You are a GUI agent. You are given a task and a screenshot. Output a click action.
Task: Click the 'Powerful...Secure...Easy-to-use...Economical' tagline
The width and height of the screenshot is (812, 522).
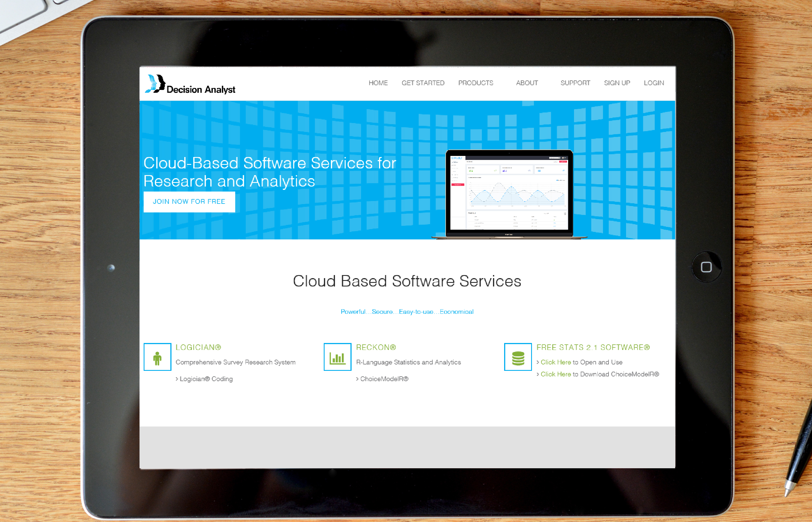[x=407, y=312]
